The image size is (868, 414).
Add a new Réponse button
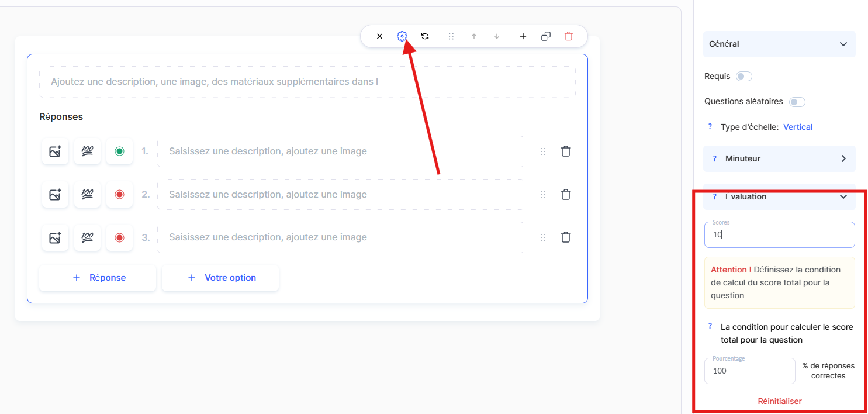tap(98, 278)
